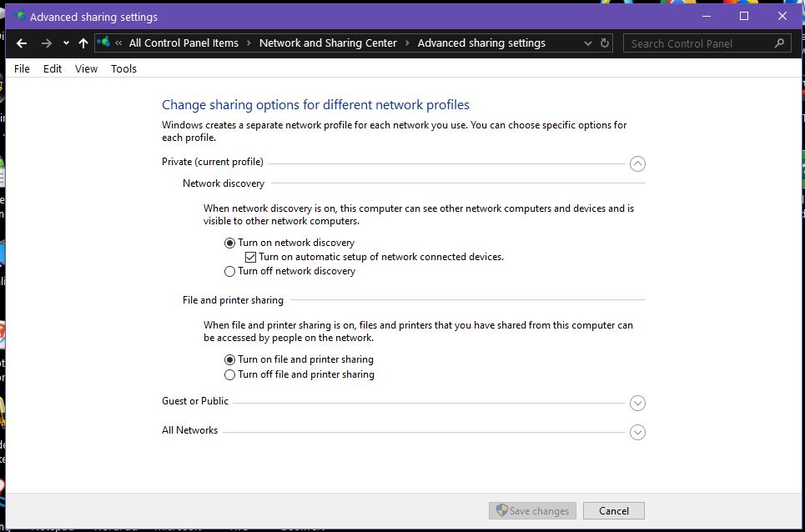This screenshot has height=532, width=805.
Task: Go to Network and Sharing Center via breadcrumb
Action: 328,43
